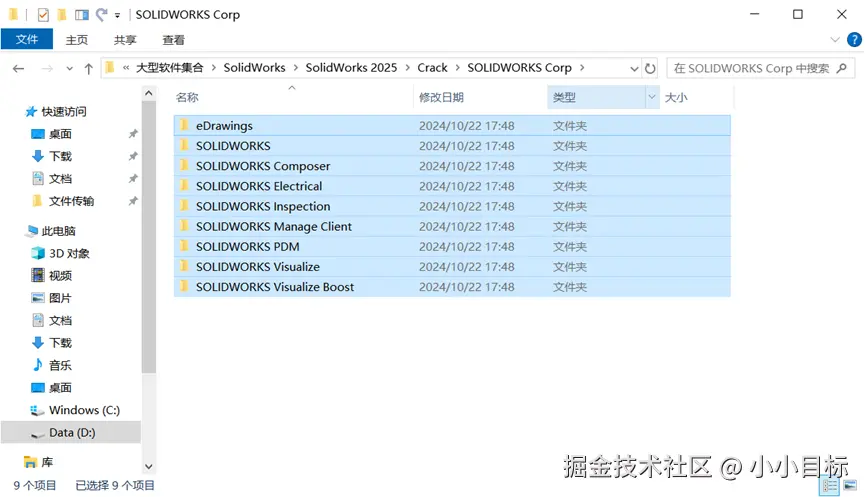This screenshot has width=865, height=497.
Task: Click SolidWorks 2025 in the address path
Action: pyautogui.click(x=351, y=68)
